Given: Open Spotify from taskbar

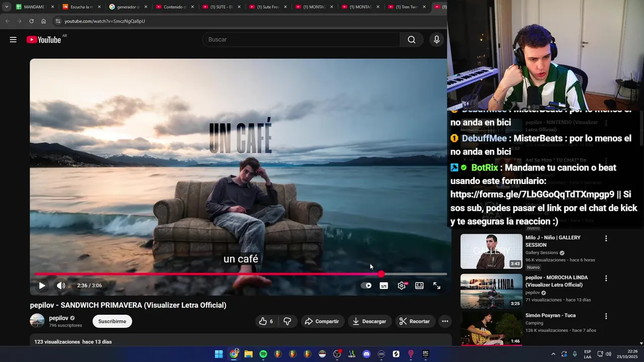Looking at the screenshot, I should coord(263,354).
